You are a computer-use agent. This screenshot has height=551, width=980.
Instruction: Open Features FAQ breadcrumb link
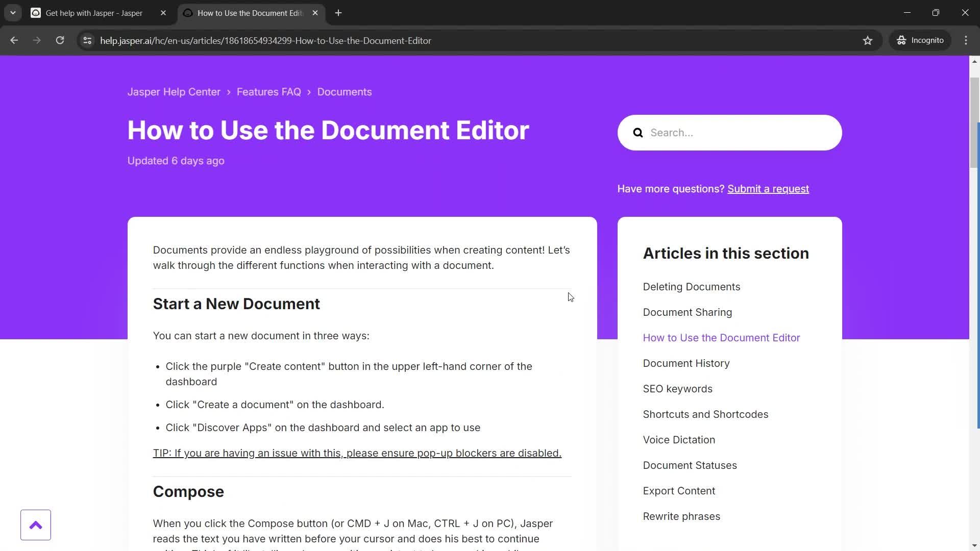pyautogui.click(x=269, y=92)
